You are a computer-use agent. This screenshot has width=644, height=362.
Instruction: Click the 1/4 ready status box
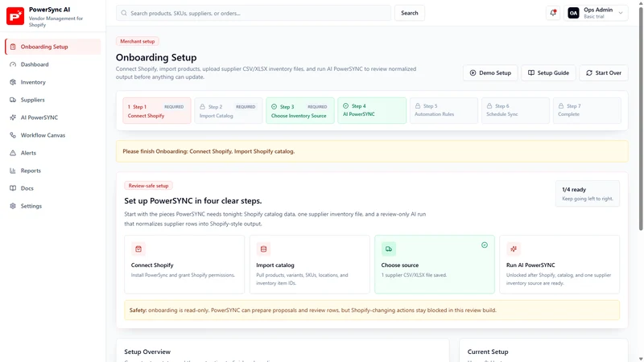click(588, 194)
